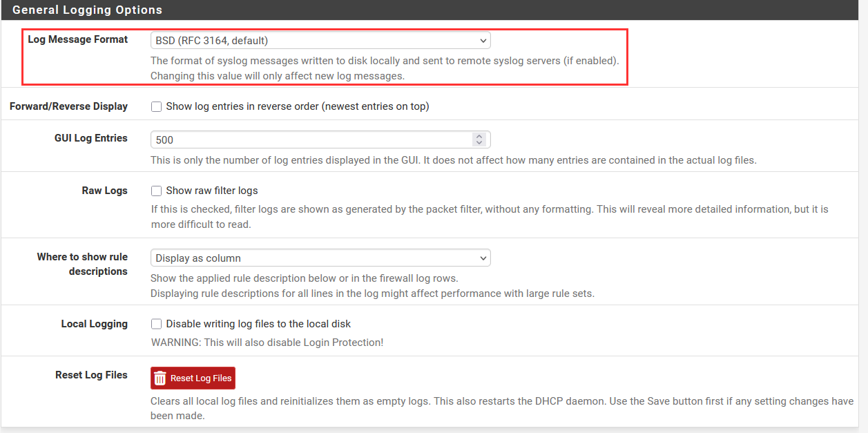Viewport: 868px width, 433px height.
Task: Enable the reverse order log entries checkbox
Action: coord(157,106)
